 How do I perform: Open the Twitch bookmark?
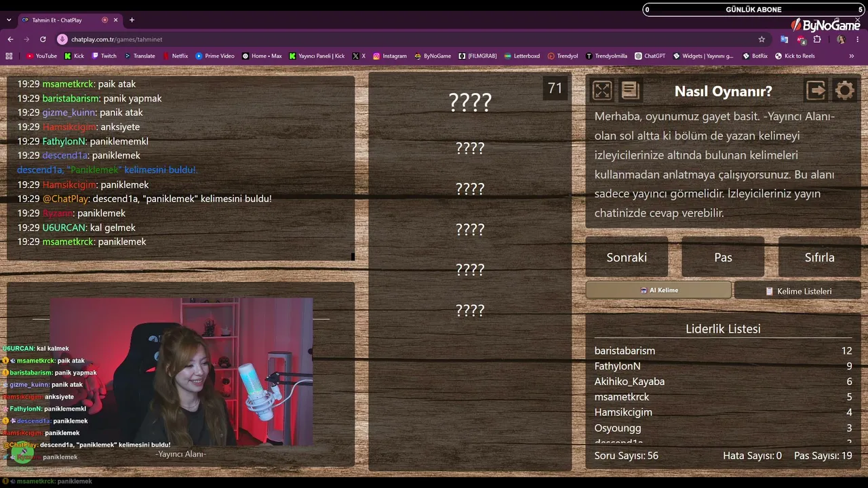pos(104,56)
